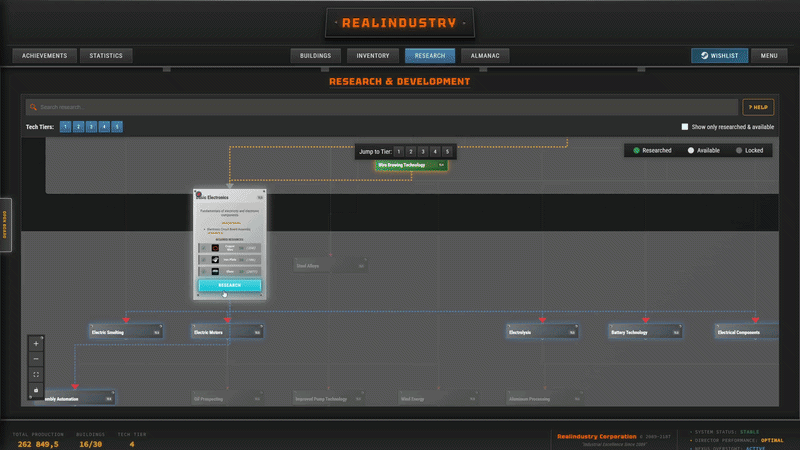The height and width of the screenshot is (450, 800).
Task: Open the Achievements page
Action: 44,56
